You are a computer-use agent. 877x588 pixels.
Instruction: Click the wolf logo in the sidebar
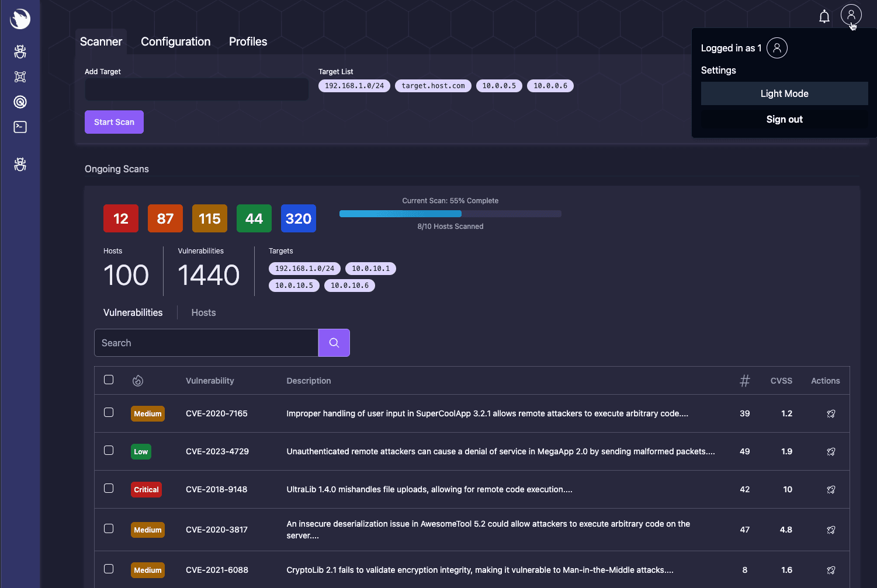pyautogui.click(x=20, y=19)
